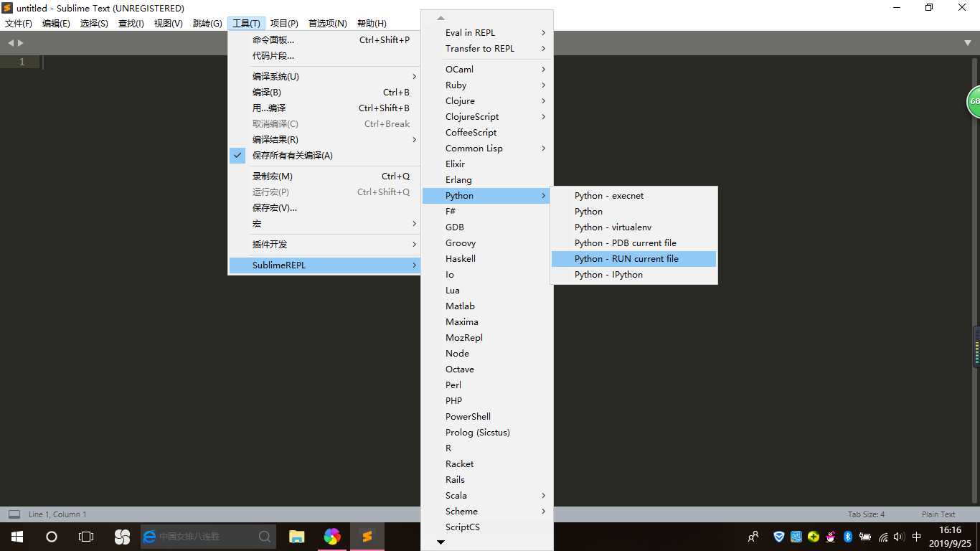Screen dimensions: 980x551
Task: Open the 文件(F) menu
Action: click(19, 24)
